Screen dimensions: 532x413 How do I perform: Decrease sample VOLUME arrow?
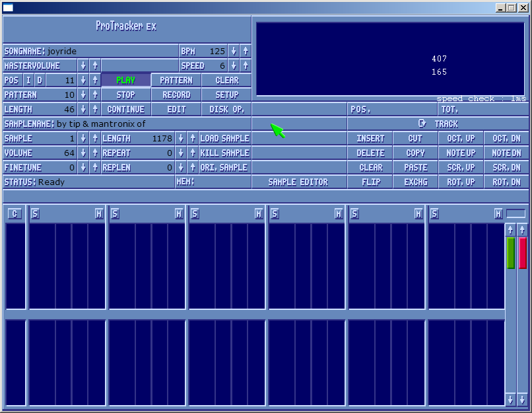pos(83,153)
